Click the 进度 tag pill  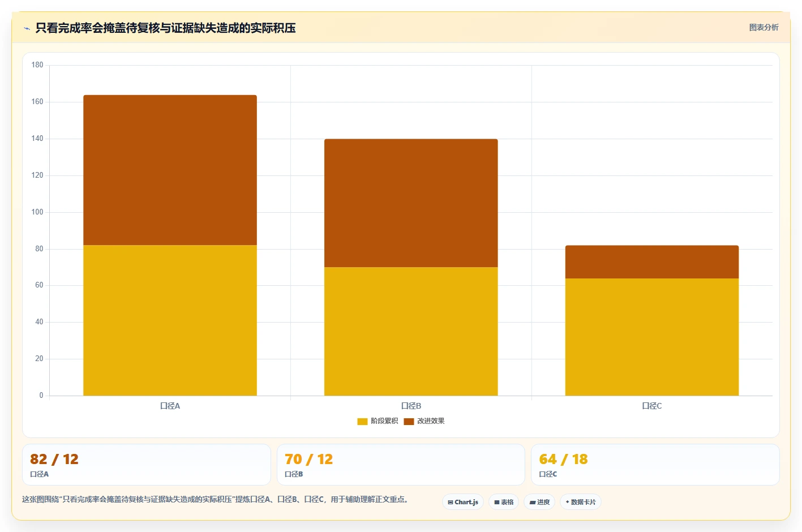coord(539,502)
